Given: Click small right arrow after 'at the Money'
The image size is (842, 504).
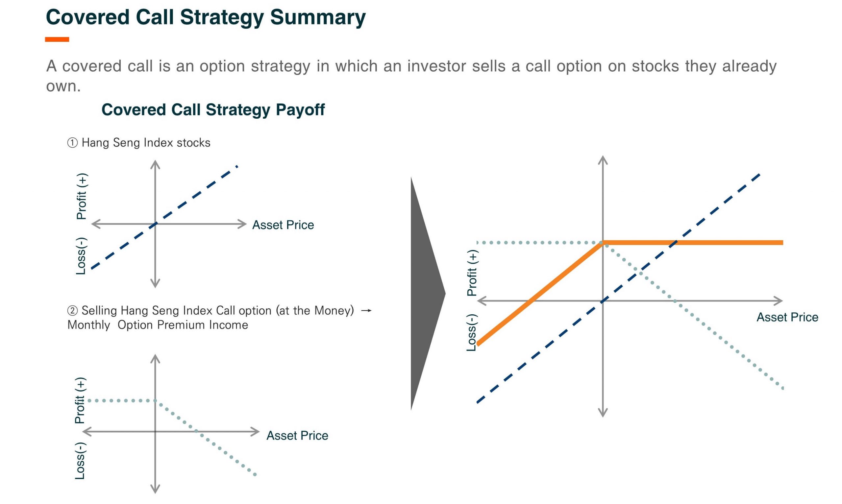Looking at the screenshot, I should point(366,310).
